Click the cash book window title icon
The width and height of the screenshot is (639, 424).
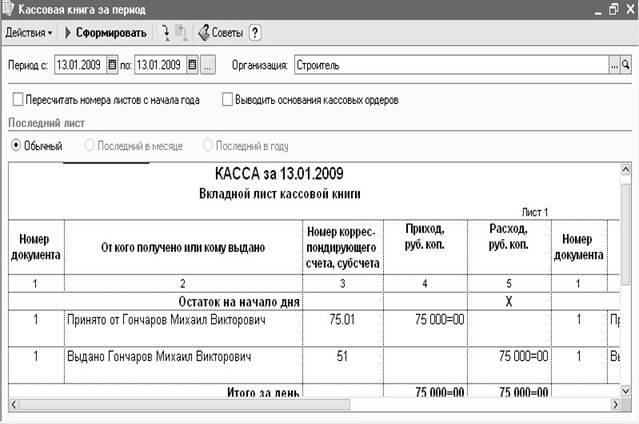click(8, 9)
